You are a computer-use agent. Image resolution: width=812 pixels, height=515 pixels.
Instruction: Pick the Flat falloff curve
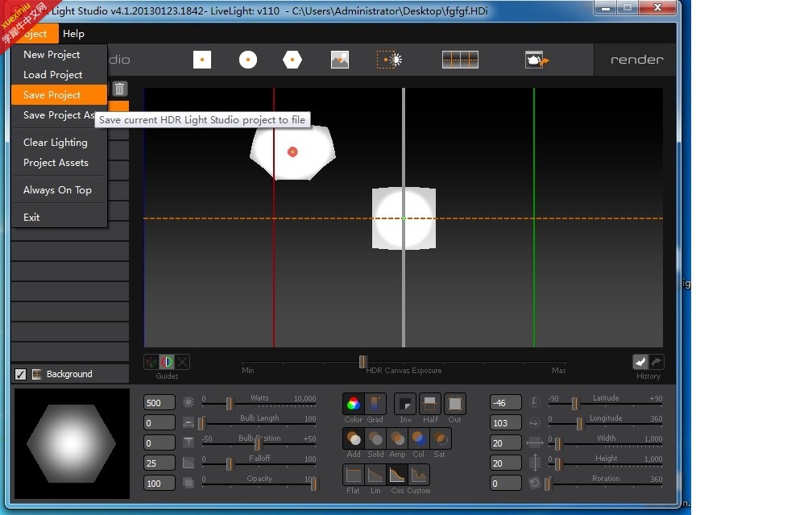pos(353,475)
